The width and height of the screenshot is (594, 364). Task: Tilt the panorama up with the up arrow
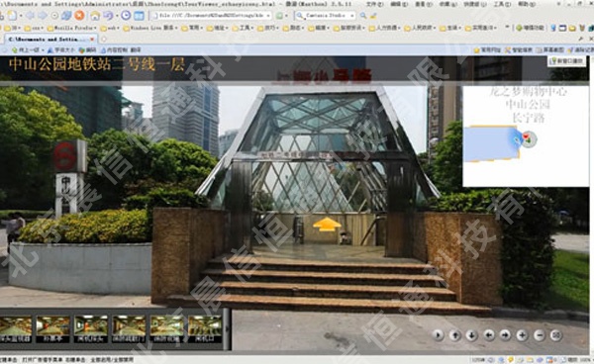tap(455, 335)
